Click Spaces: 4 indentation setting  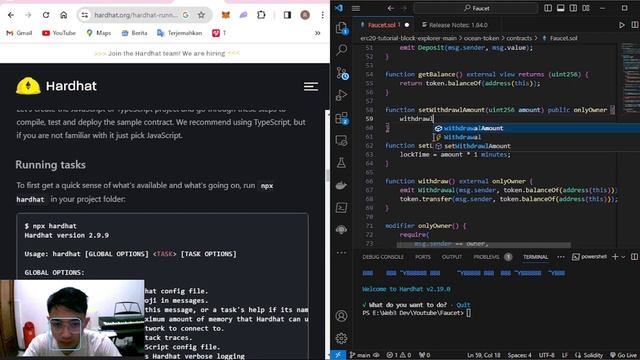(520, 355)
